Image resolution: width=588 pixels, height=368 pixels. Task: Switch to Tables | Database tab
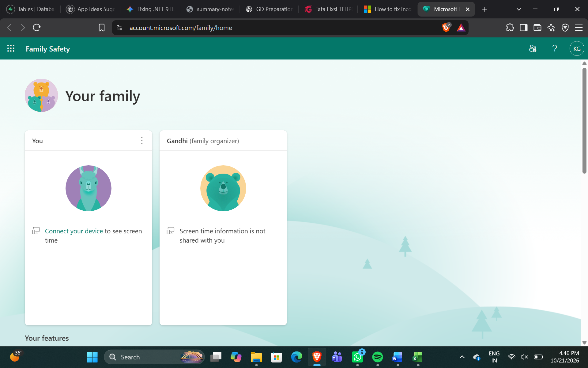click(31, 9)
